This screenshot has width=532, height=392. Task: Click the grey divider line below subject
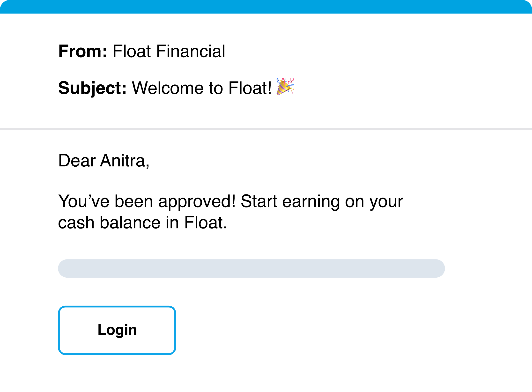[266, 129]
